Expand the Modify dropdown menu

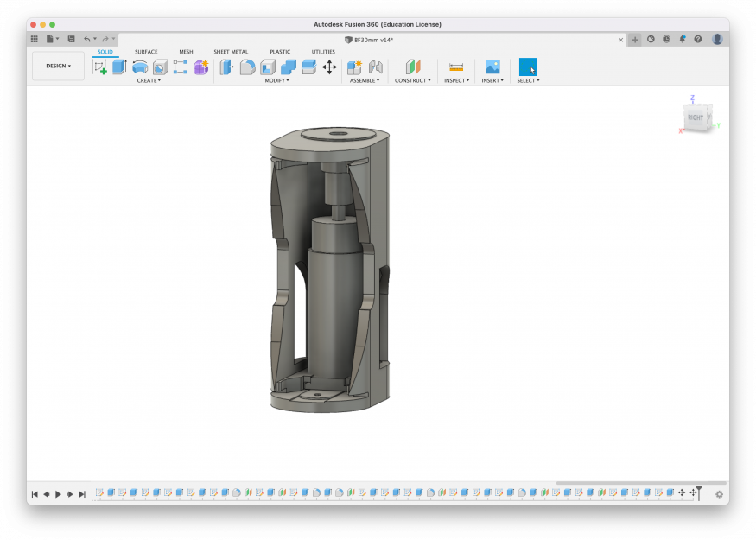point(276,80)
